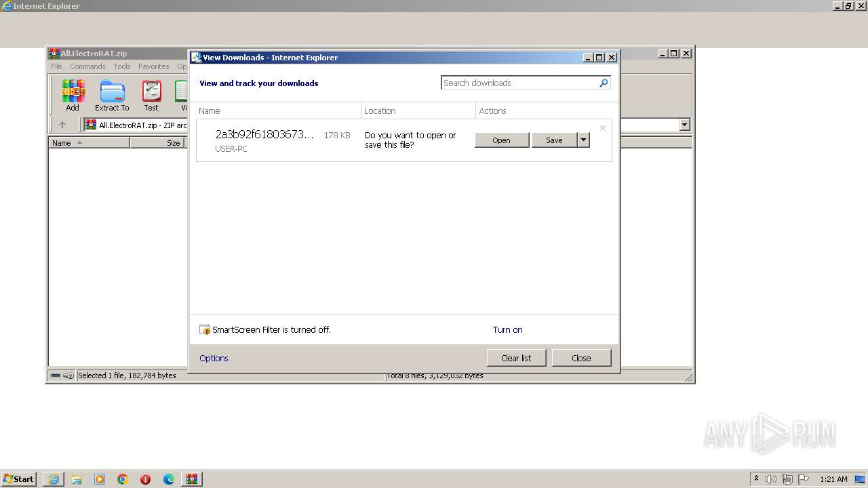Click Internet Explorer restore window button

(848, 6)
